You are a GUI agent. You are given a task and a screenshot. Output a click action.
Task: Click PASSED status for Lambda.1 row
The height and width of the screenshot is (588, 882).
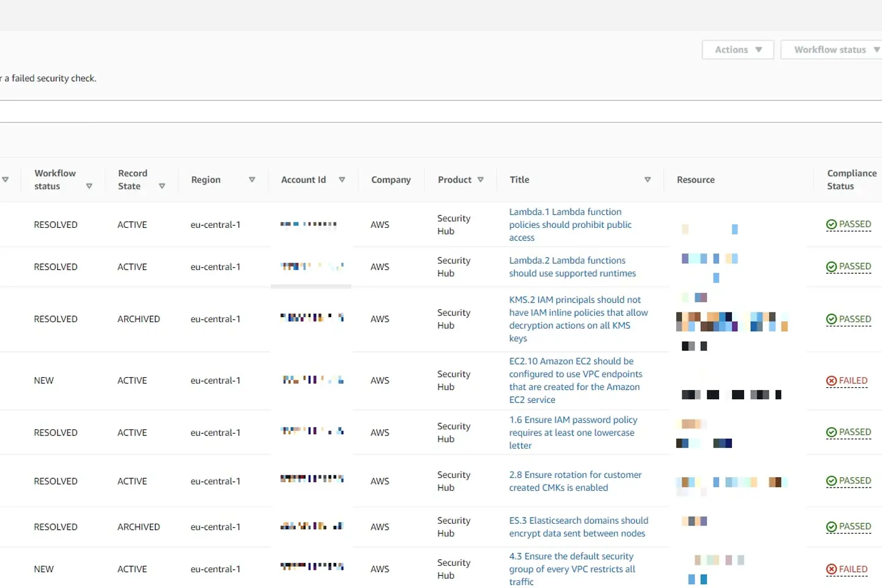click(849, 225)
